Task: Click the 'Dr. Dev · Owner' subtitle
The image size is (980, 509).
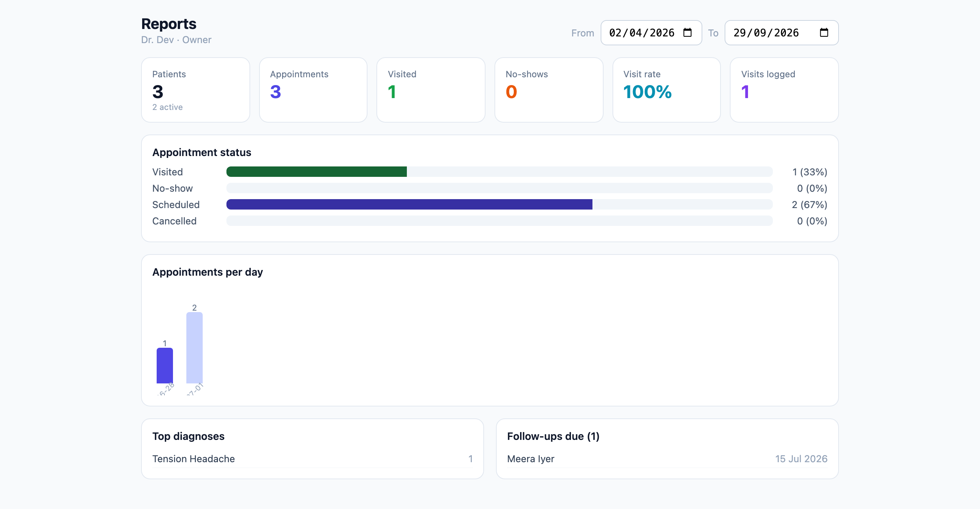Action: (176, 40)
